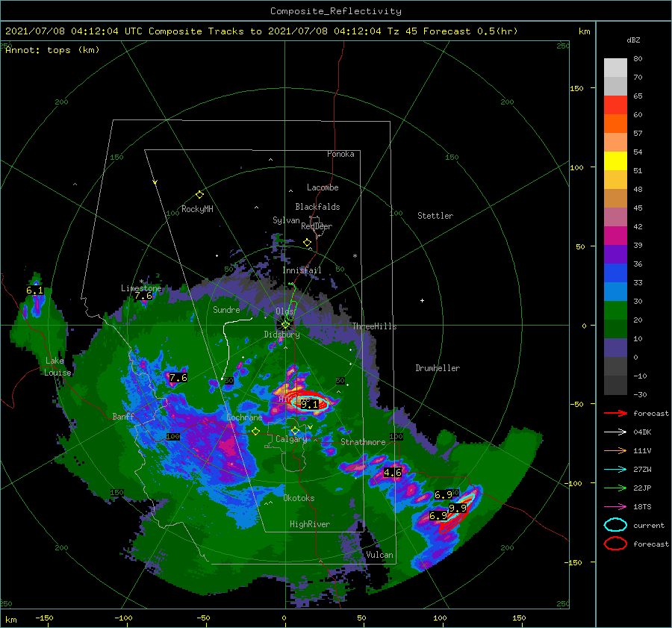Click the Okotoks town label
This screenshot has height=628, width=672.
[x=299, y=498]
